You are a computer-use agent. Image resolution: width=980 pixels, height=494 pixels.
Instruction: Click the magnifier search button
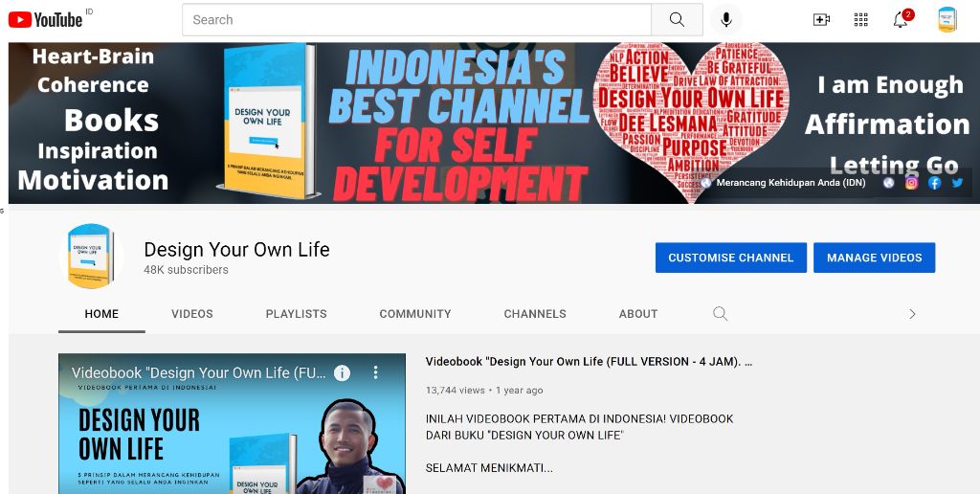[677, 19]
